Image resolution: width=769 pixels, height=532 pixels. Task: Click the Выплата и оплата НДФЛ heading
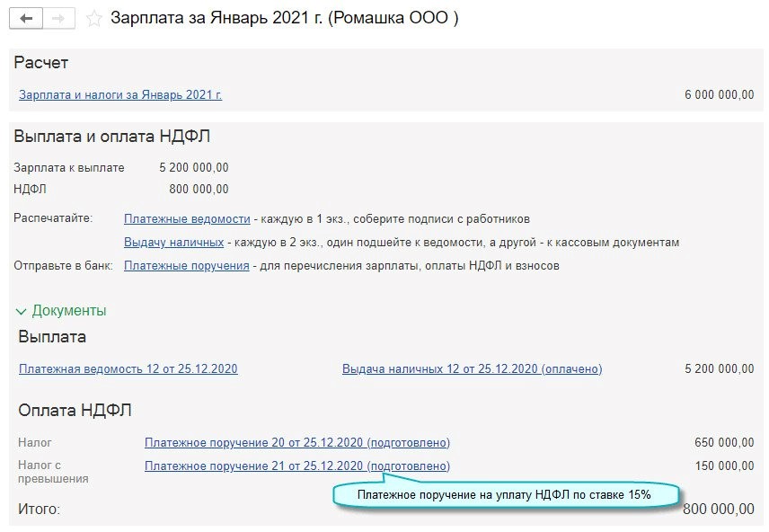111,136
